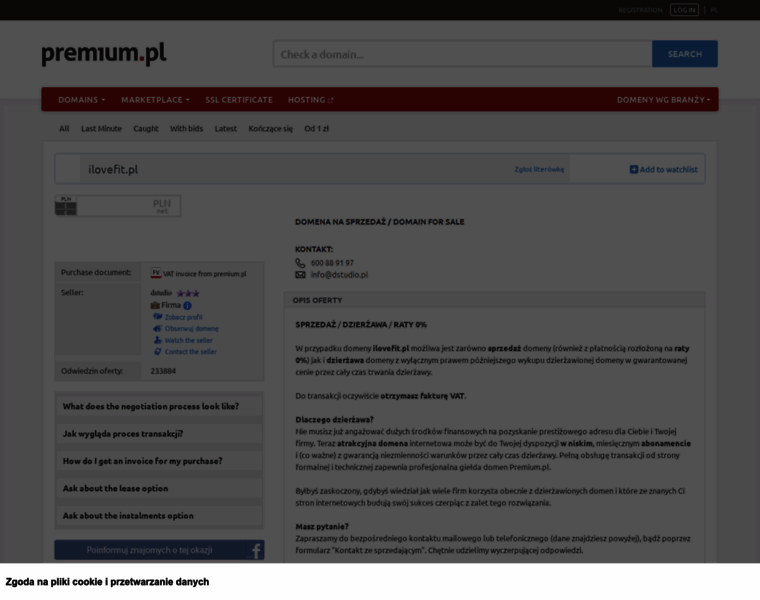Expand Jak wygląda proces transakcji

[x=159, y=434]
